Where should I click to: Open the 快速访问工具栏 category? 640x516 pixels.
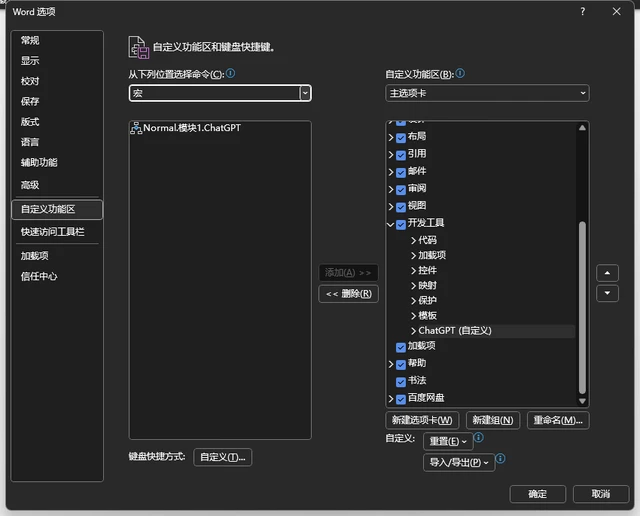tap(57, 232)
